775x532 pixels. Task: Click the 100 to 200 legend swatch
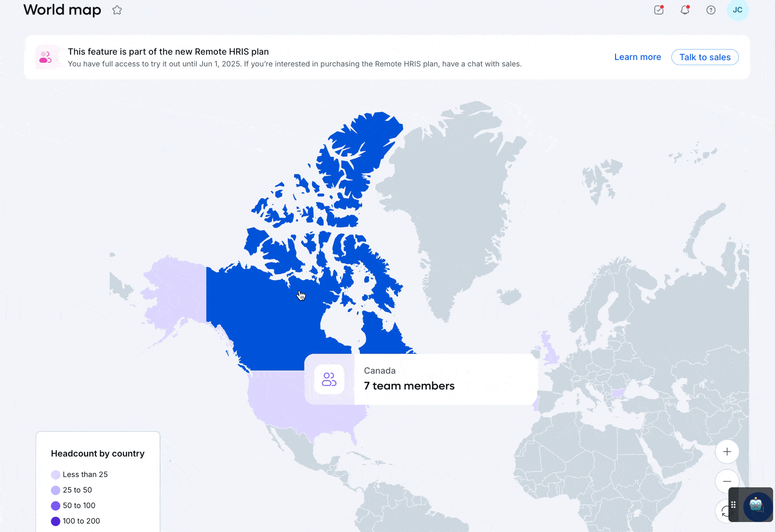(x=55, y=521)
